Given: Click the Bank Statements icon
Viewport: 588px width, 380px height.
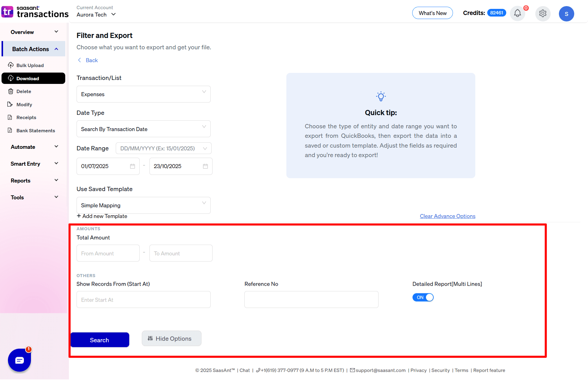Looking at the screenshot, I should (10, 130).
